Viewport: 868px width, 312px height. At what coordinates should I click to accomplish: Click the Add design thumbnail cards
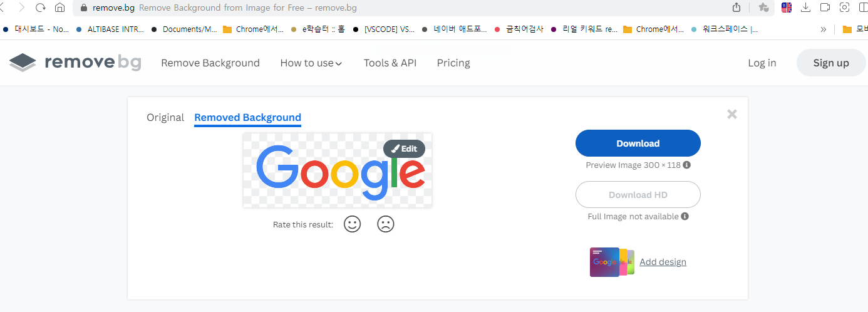pos(612,262)
